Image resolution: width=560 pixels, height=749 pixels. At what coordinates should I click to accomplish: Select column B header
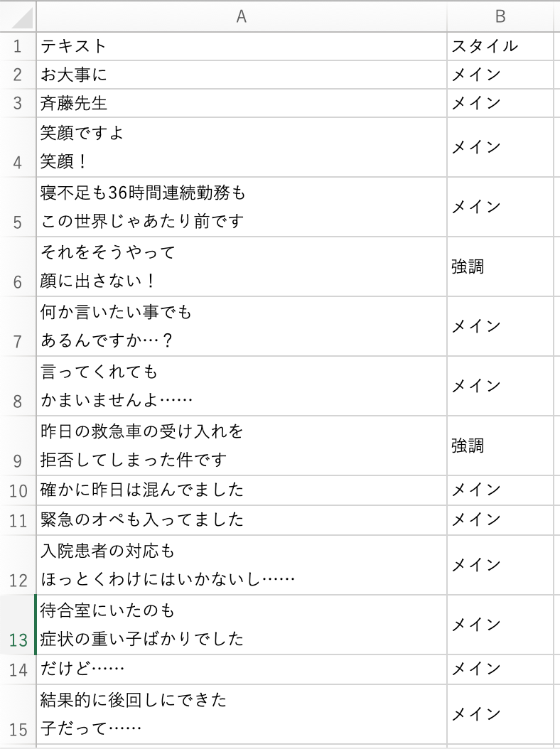[x=500, y=16]
